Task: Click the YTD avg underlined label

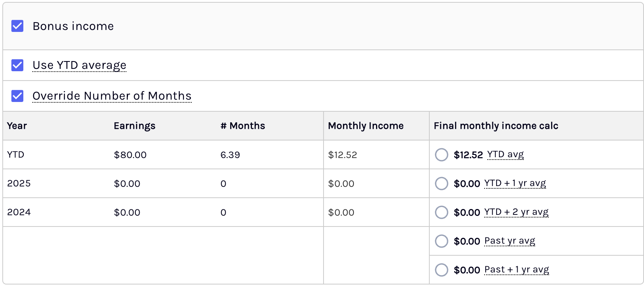Action: (505, 155)
